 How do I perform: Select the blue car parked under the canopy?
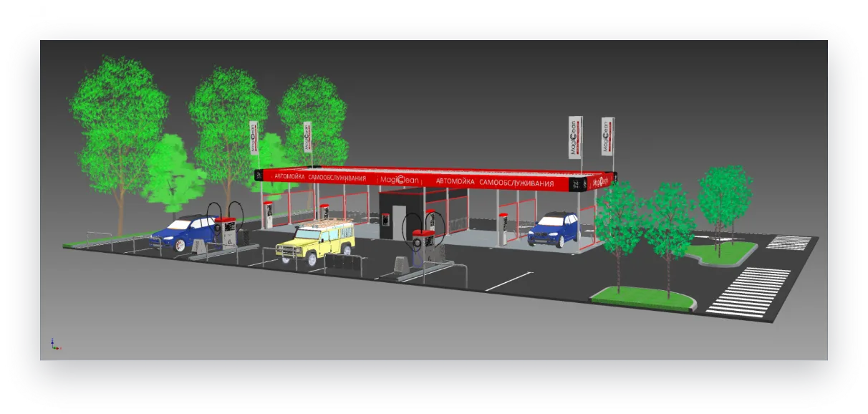(554, 228)
